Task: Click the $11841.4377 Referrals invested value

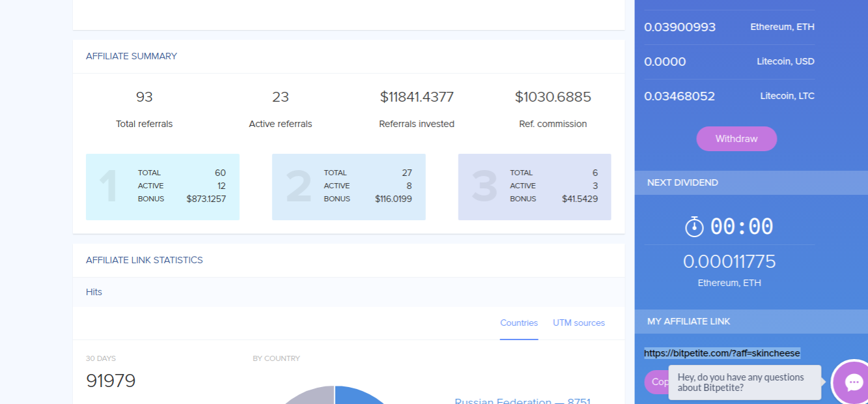Action: 417,97
